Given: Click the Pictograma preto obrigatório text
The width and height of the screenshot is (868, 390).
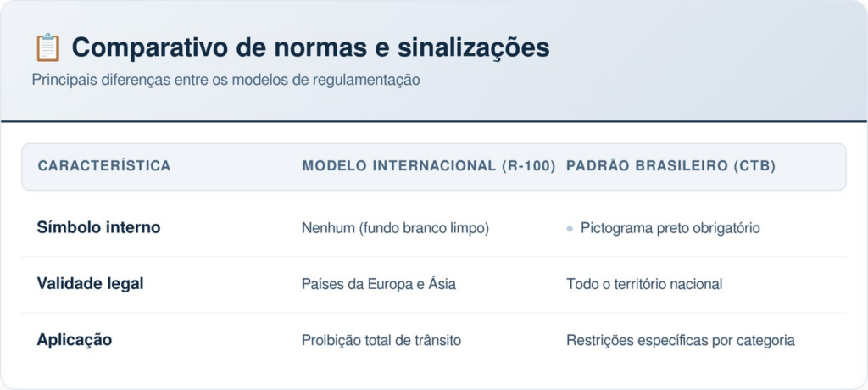Looking at the screenshot, I should coord(670,228).
